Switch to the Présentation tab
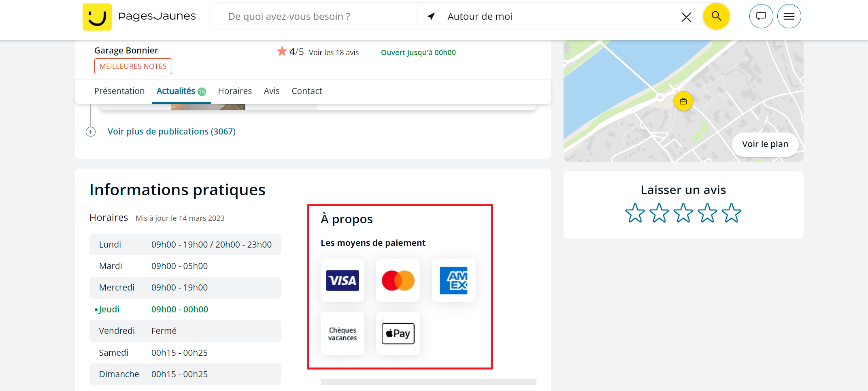Image resolution: width=868 pixels, height=391 pixels. point(119,91)
